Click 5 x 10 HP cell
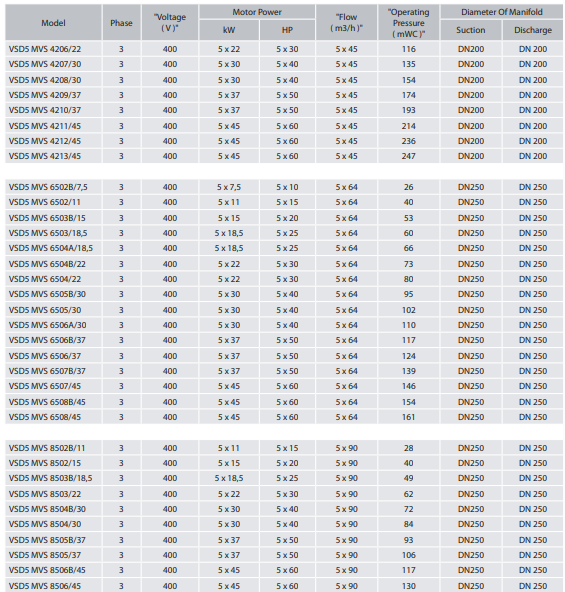Screen dimensions: 565x592 click(x=287, y=187)
